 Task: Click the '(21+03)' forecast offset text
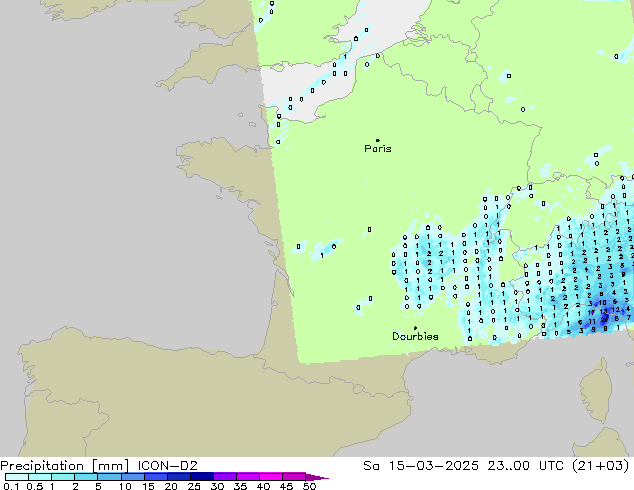point(601,466)
